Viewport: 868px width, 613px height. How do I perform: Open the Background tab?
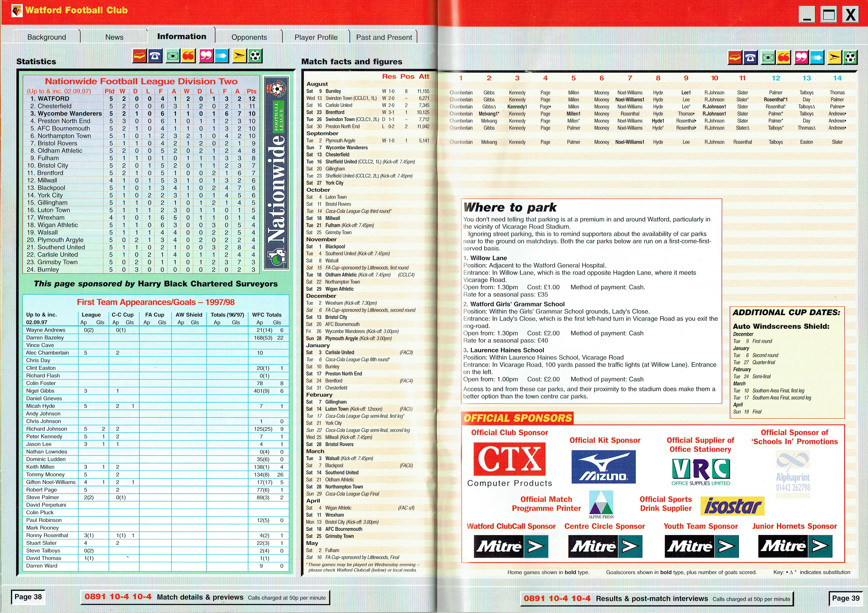click(46, 37)
